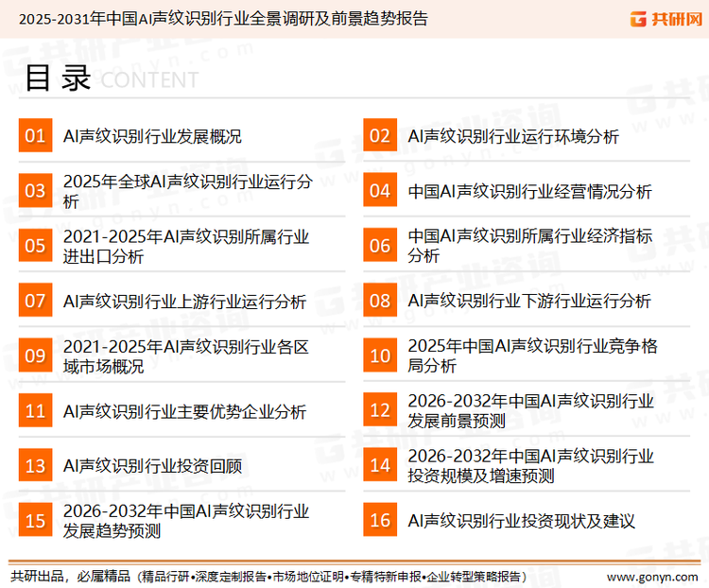Click the orange 08 number box
709x588 pixels.
380,301
